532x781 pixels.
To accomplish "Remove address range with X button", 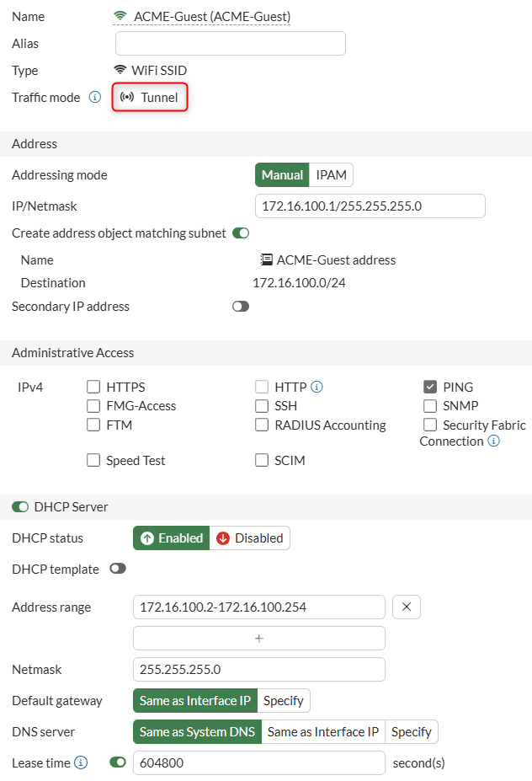I will (x=407, y=607).
